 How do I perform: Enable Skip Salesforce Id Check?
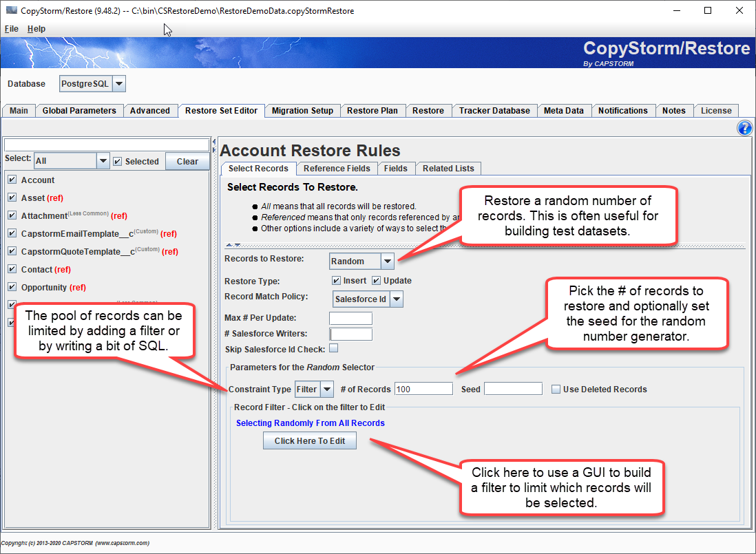pyautogui.click(x=334, y=348)
